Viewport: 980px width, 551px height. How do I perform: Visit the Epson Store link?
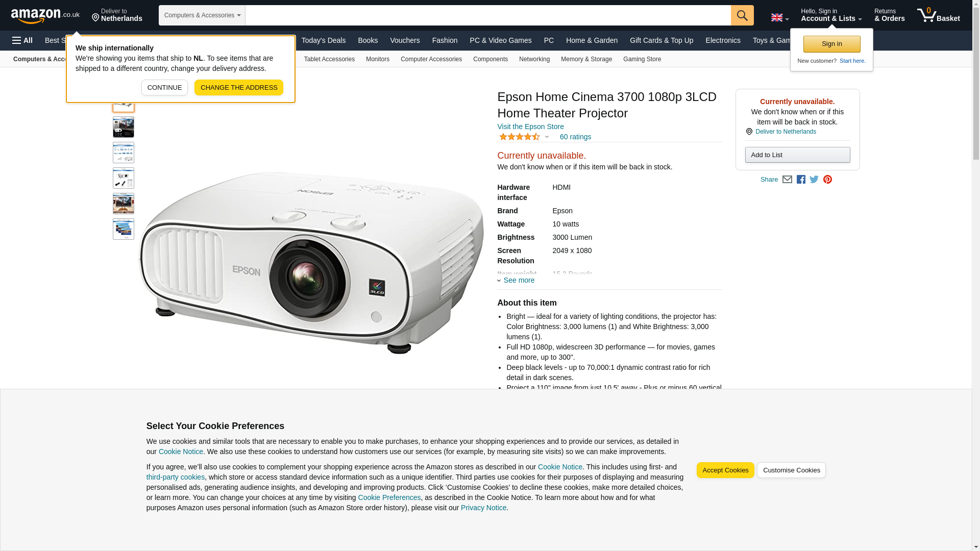[530, 127]
